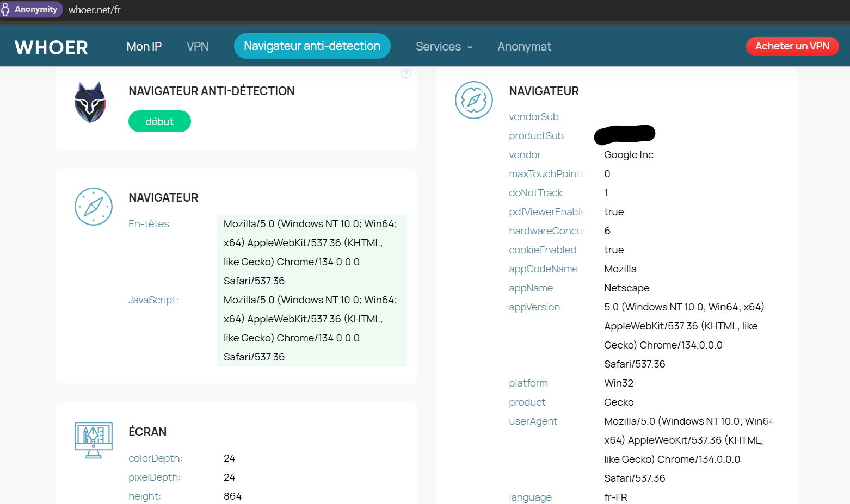Click the green début button
The width and height of the screenshot is (850, 504).
point(159,121)
